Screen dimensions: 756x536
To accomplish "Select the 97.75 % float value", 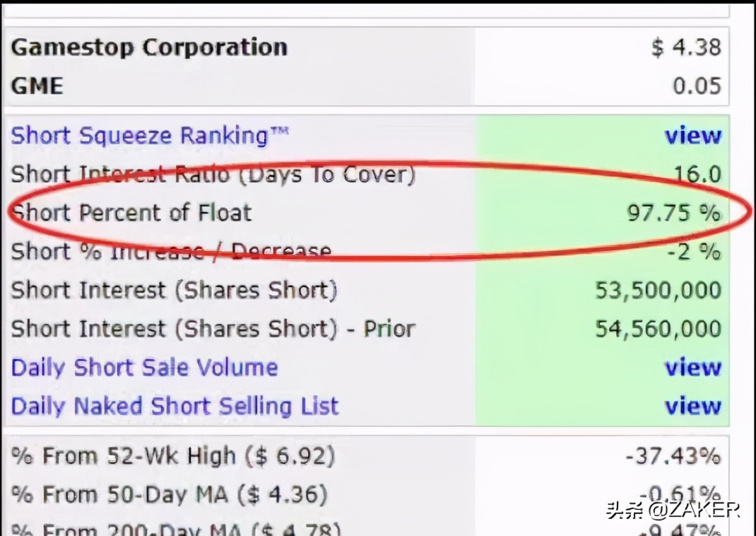I will [673, 213].
